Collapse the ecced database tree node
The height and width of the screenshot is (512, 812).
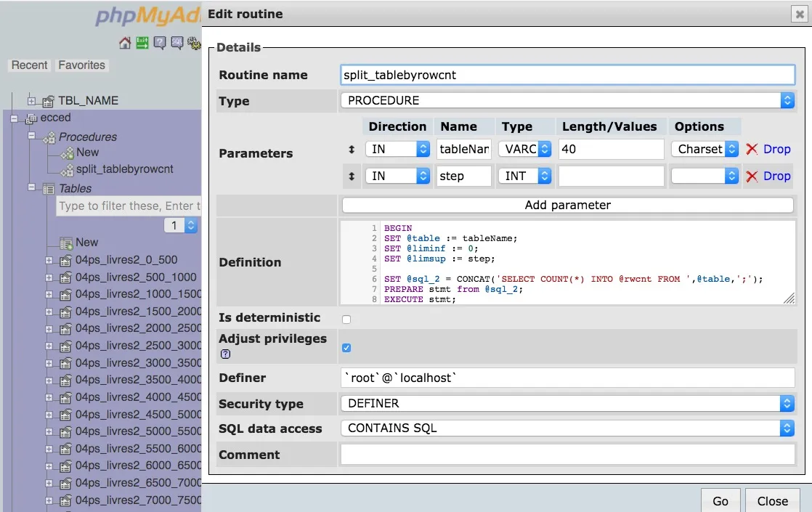tap(14, 118)
